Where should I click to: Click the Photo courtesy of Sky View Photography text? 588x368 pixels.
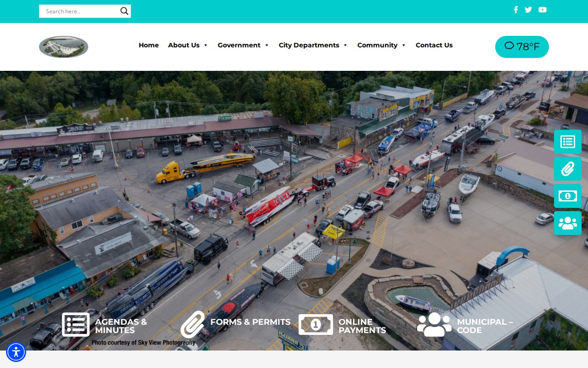click(x=143, y=343)
